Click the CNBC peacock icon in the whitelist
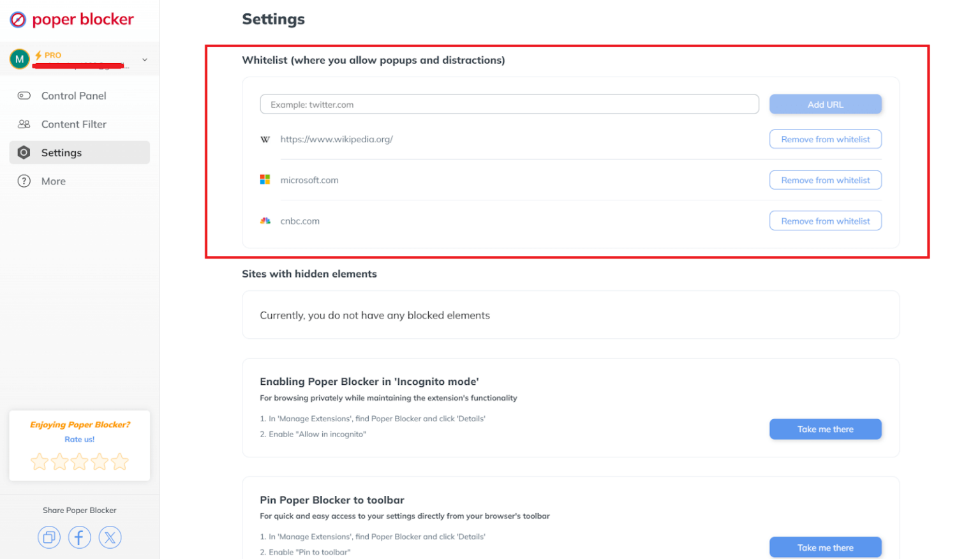Viewport: 980px width, 559px height. [265, 221]
